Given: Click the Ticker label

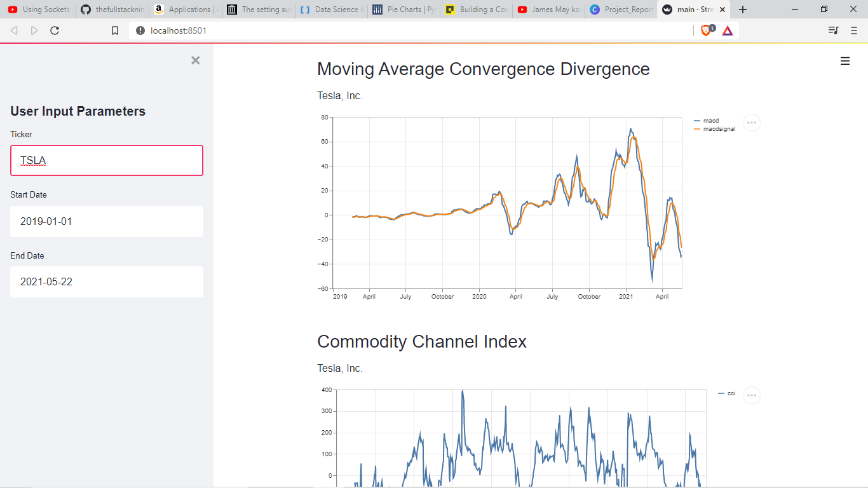Looking at the screenshot, I should coord(21,135).
